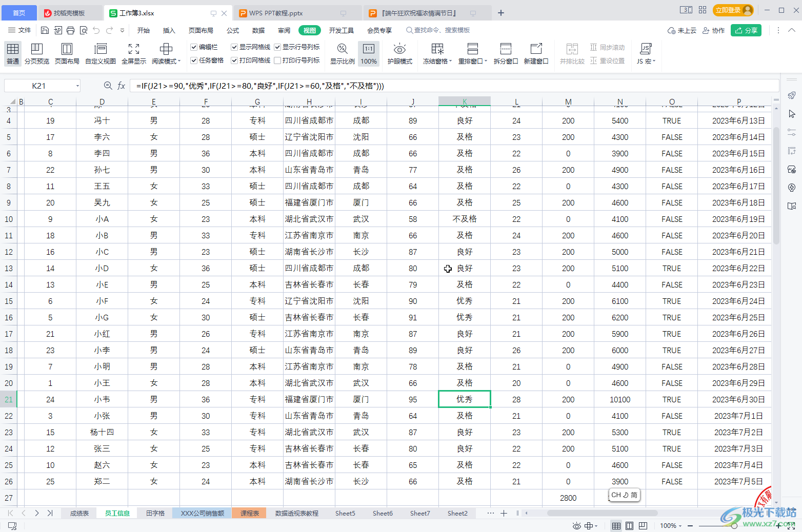This screenshot has width=802, height=532.
Task: Toggle the 编辑栏 checkbox
Action: pyautogui.click(x=194, y=47)
